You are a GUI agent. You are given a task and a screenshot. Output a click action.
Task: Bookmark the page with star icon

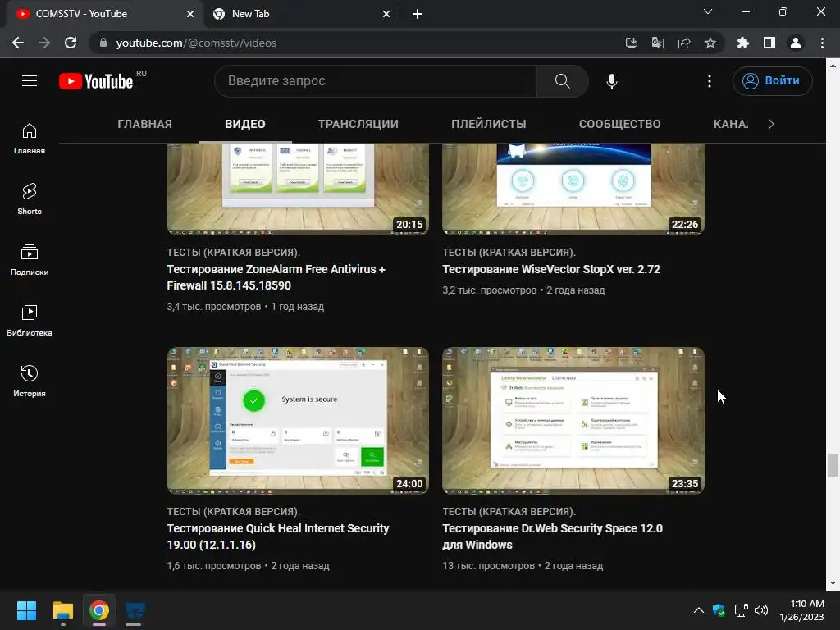[710, 43]
